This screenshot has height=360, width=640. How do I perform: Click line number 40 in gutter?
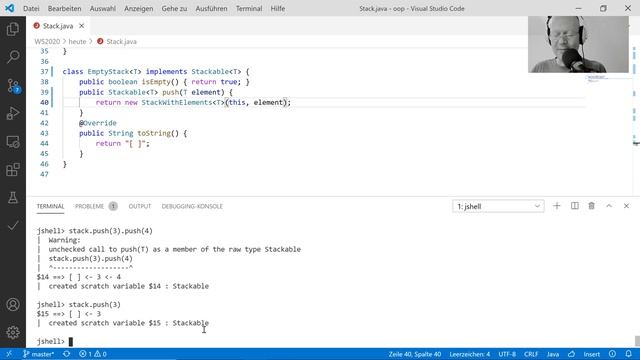click(44, 102)
